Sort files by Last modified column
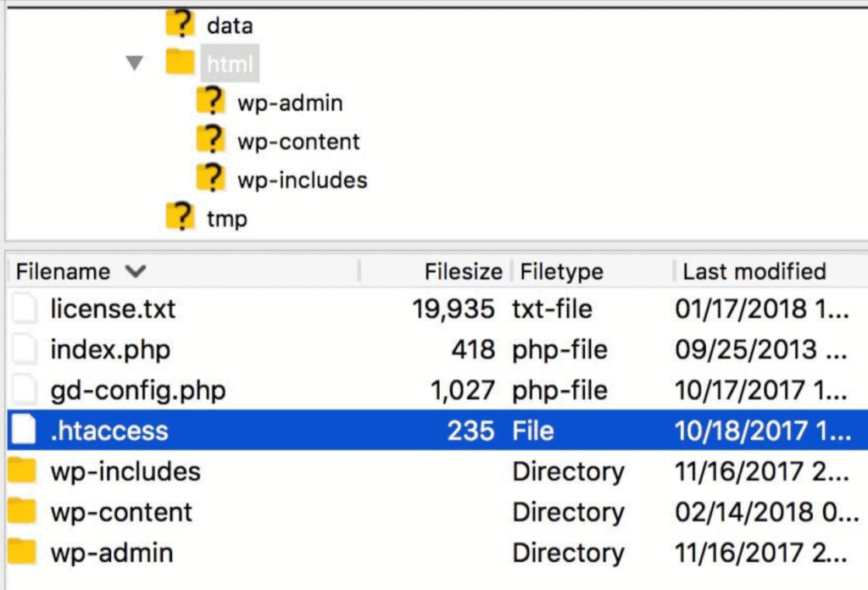Screen dimensions: 868x590 tap(754, 271)
